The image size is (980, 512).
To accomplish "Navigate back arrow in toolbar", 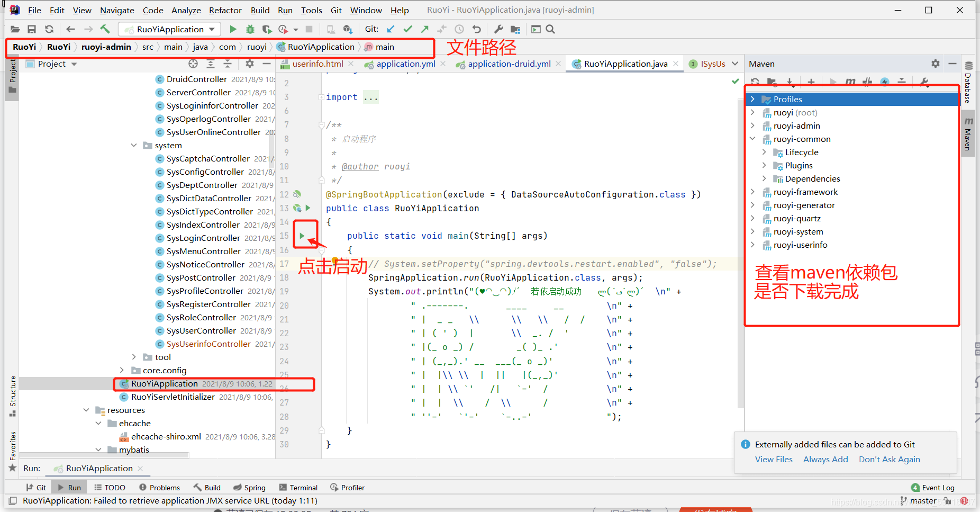I will click(71, 29).
